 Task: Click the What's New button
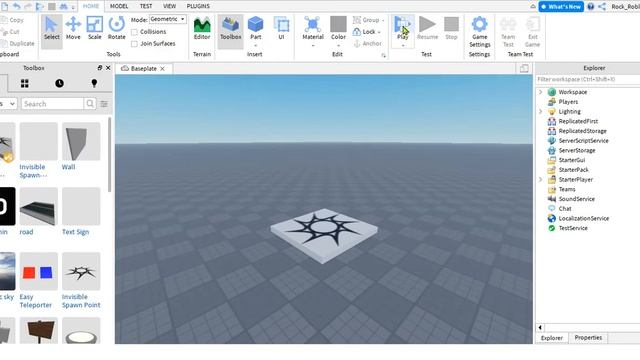point(561,7)
